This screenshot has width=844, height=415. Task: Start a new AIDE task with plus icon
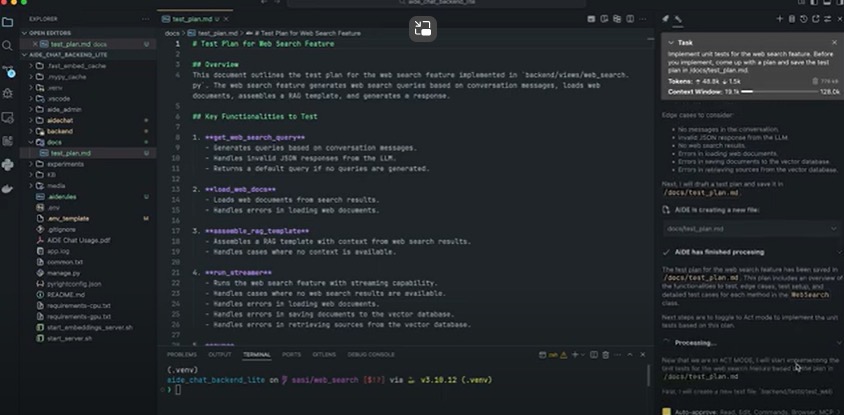(780, 18)
